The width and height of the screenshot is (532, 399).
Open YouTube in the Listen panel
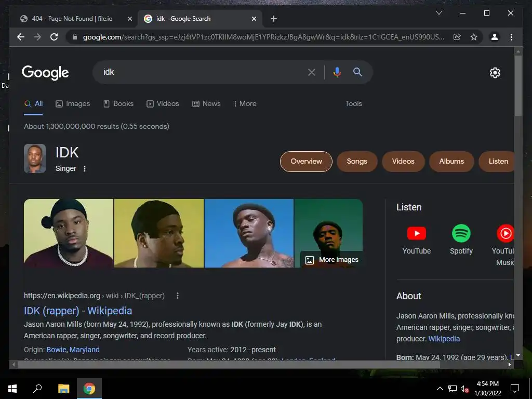416,240
